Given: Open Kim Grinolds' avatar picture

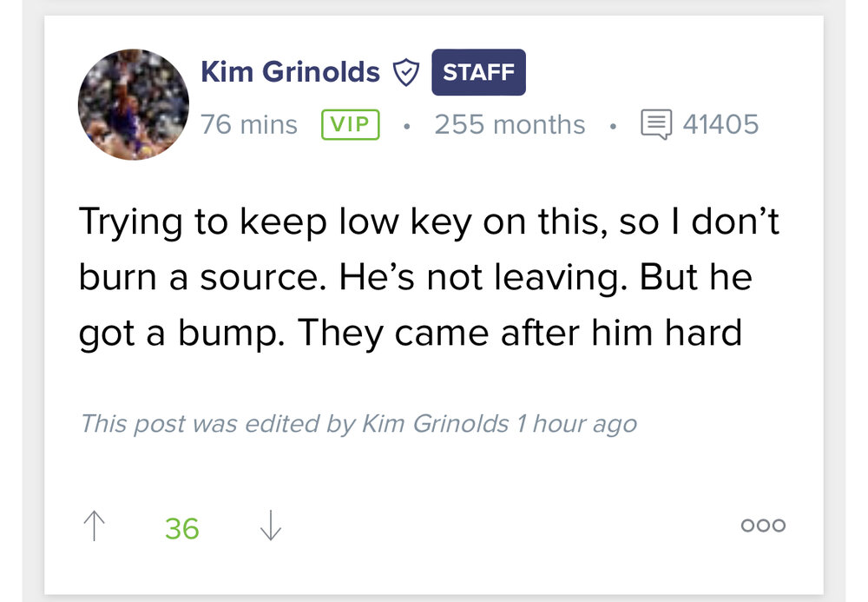Looking at the screenshot, I should coord(133,104).
